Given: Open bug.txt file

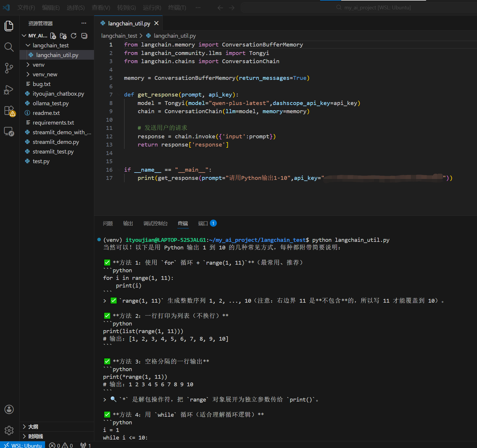Looking at the screenshot, I should point(57,84).
